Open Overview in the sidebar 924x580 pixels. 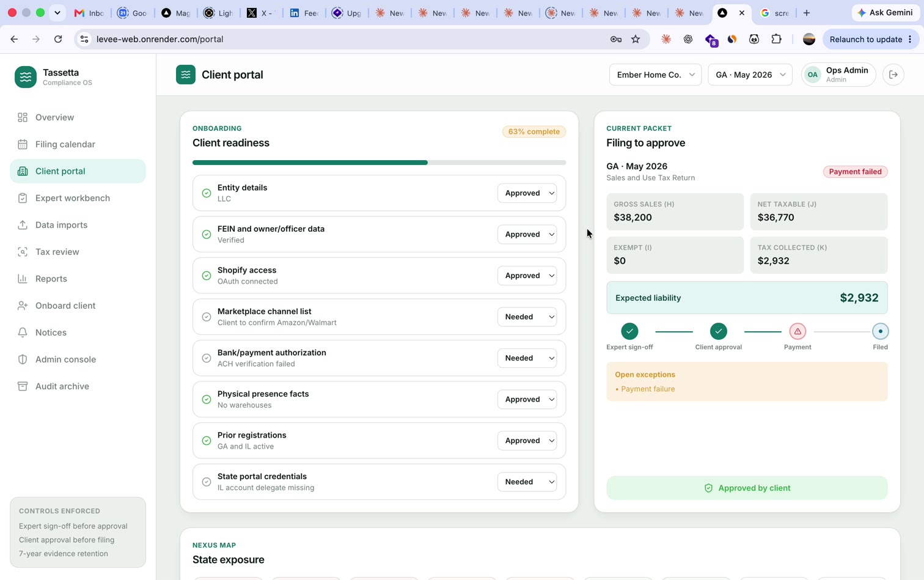point(78,117)
